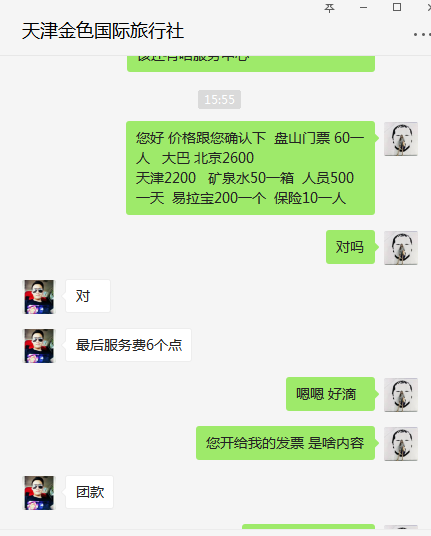The height and width of the screenshot is (536, 431).
Task: Select the 最后服务费6个点 message bubble
Action: 128,345
